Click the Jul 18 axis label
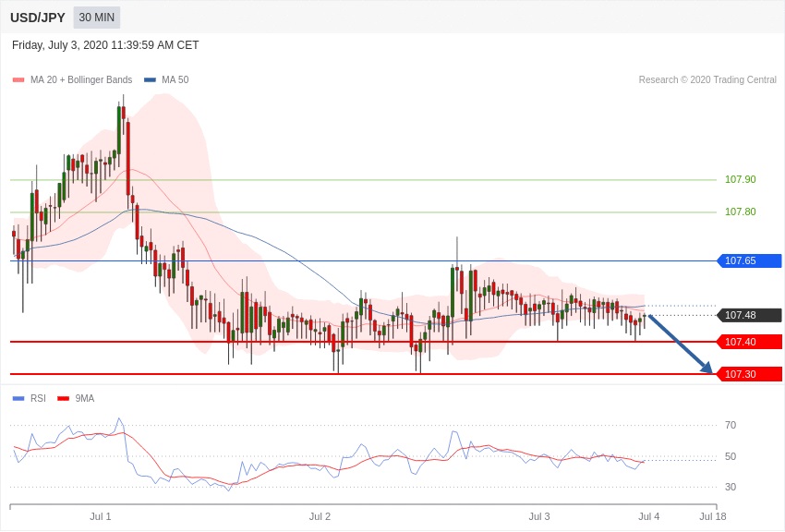 click(712, 516)
